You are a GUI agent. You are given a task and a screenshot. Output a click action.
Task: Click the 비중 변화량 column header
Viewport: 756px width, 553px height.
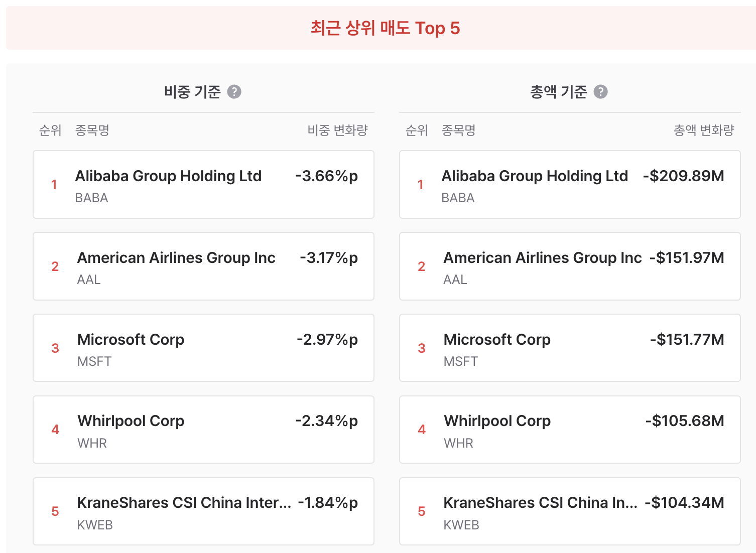coord(337,130)
